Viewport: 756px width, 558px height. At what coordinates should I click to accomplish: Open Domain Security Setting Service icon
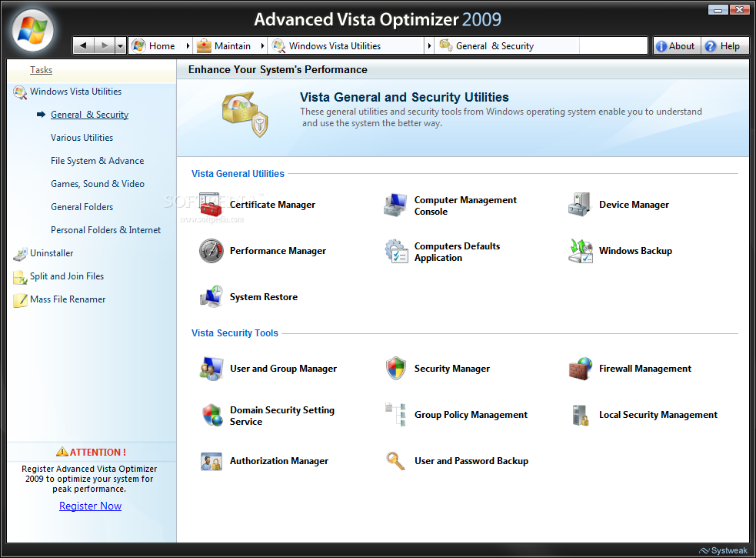point(211,415)
